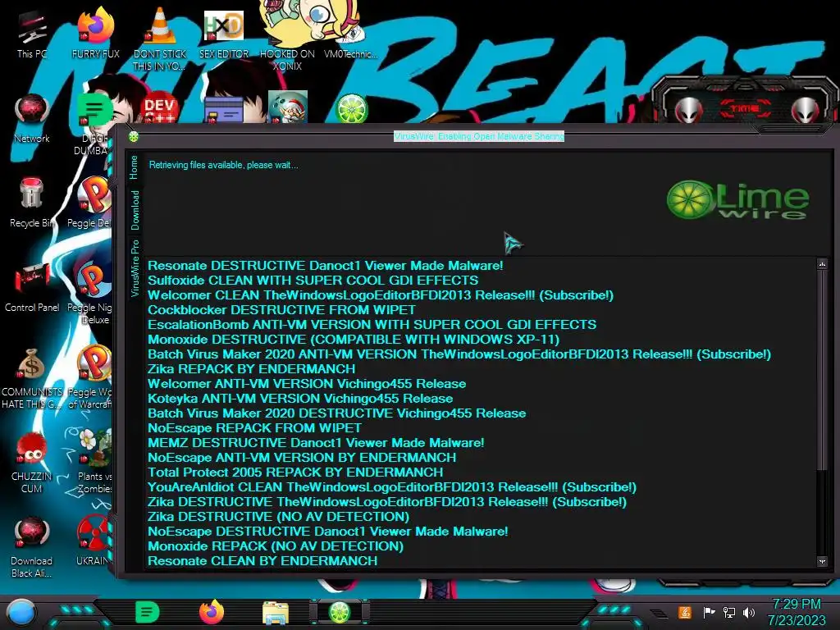The image size is (840, 630).
Task: Select the LimeWire taskbar button
Action: click(340, 612)
